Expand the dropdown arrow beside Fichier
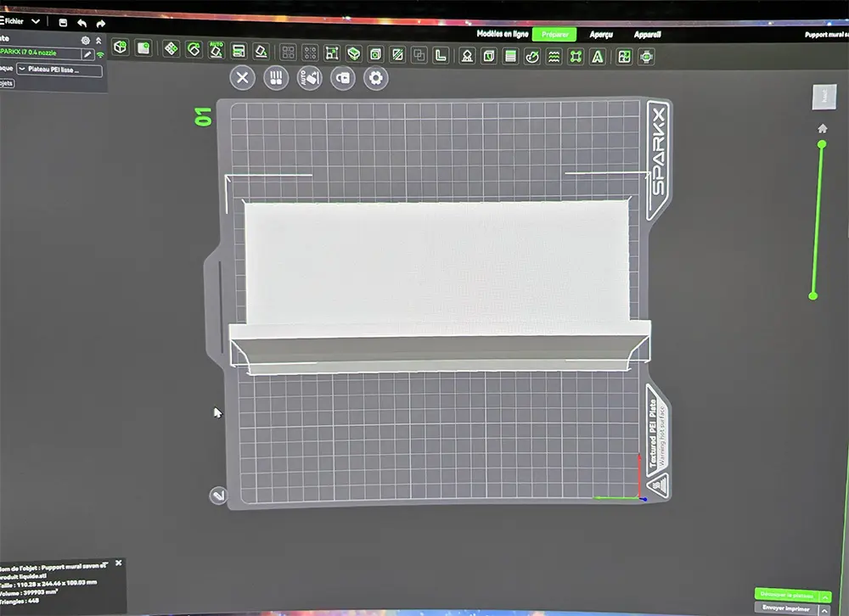This screenshot has width=849, height=616. (x=36, y=22)
